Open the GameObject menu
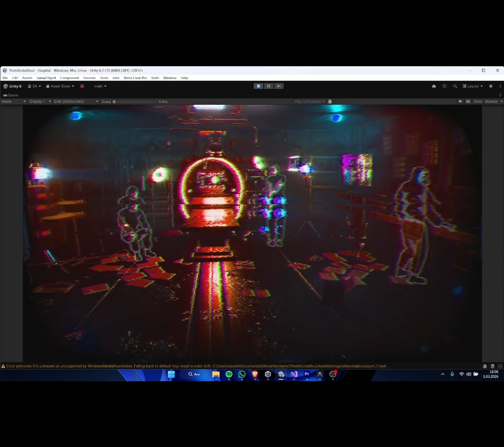The width and height of the screenshot is (504, 447). (x=46, y=78)
